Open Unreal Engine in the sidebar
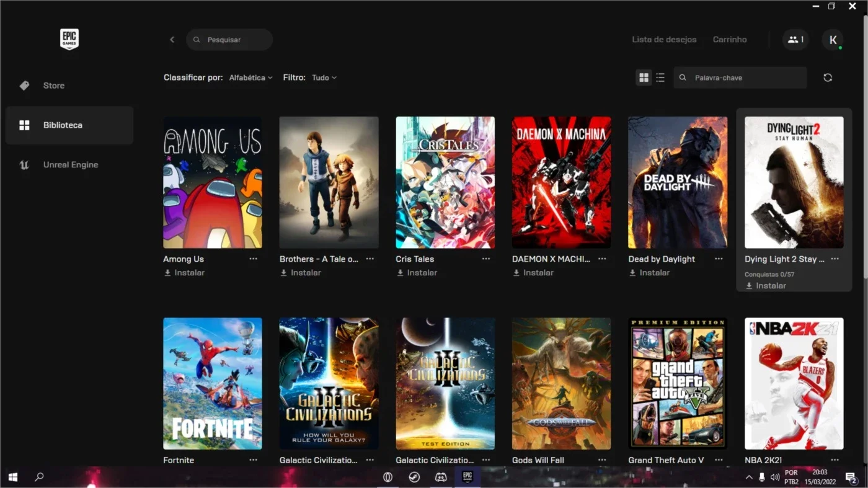This screenshot has width=868, height=488. (x=69, y=165)
